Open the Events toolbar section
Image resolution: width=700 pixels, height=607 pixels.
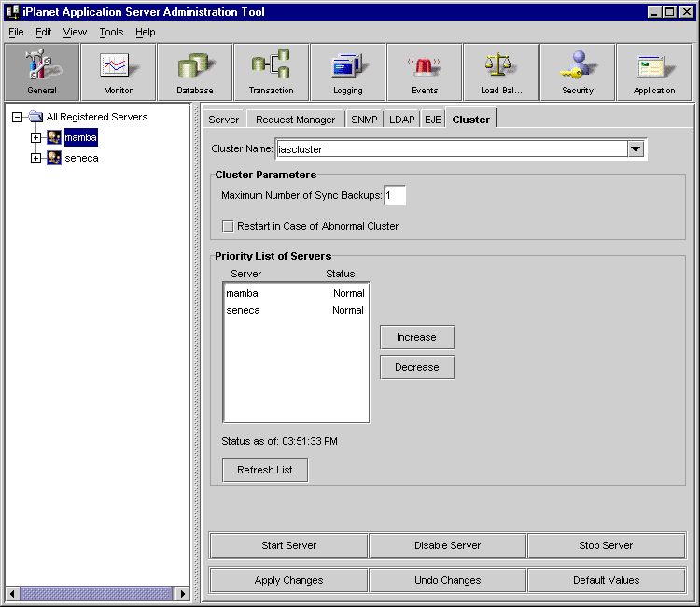click(424, 72)
